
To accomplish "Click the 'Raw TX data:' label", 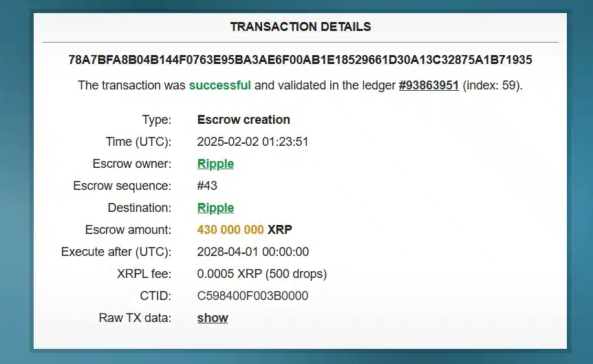I will tap(135, 318).
